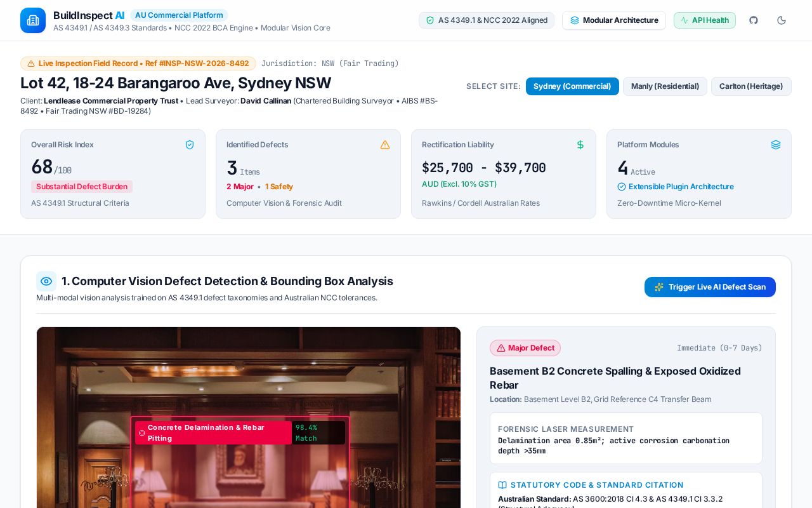Switch to the Carlton (Heritage) site
Image resolution: width=812 pixels, height=508 pixels.
751,86
